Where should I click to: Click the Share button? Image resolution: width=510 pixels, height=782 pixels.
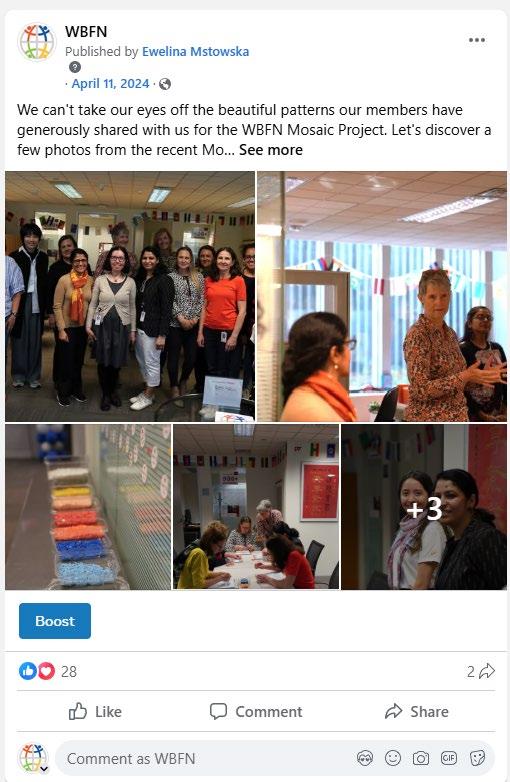click(416, 711)
